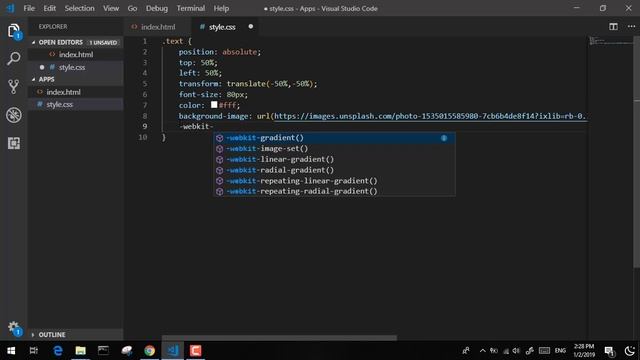This screenshot has width=640, height=360.
Task: Click the ENG language indicator
Action: (x=560, y=351)
